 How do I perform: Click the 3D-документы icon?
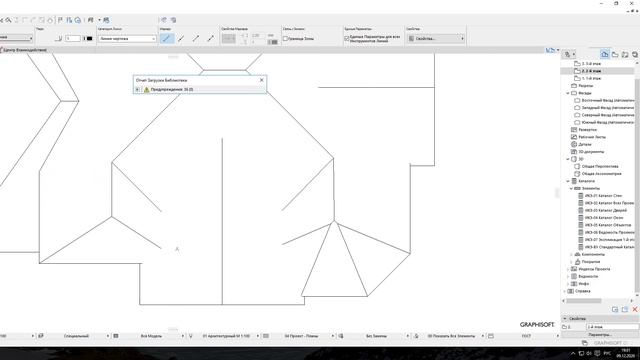point(574,152)
